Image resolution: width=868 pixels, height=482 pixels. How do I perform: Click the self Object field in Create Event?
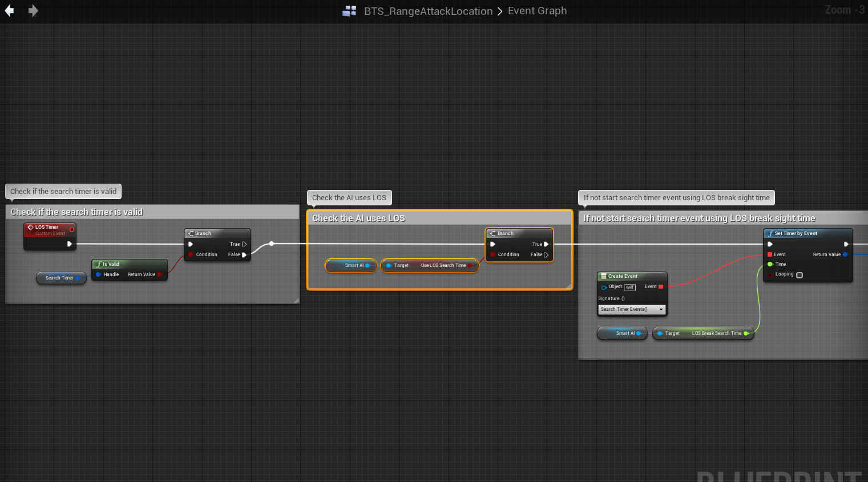(x=629, y=287)
